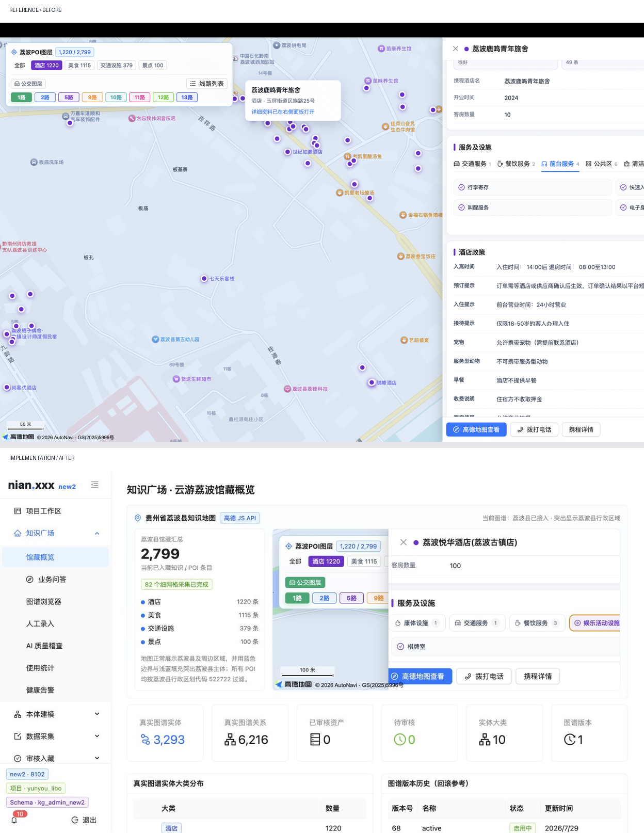Image resolution: width=644 pixels, height=833 pixels.
Task: Click 苗妹养生馆 marker on reference map
Action: pos(368,81)
